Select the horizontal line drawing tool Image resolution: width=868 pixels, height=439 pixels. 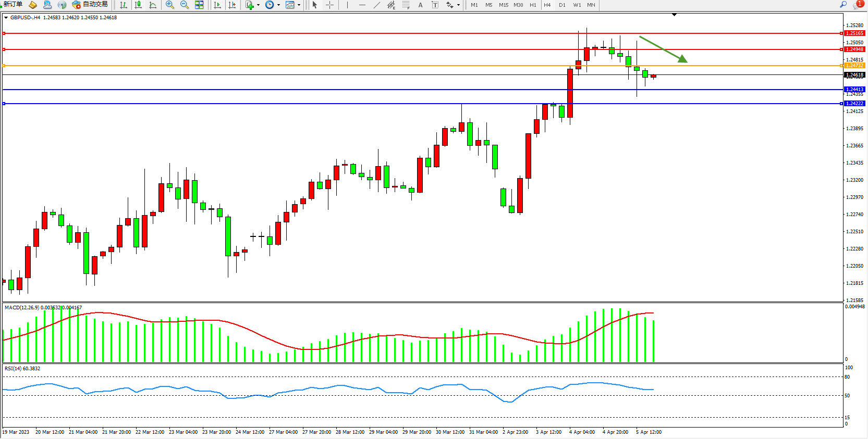click(x=362, y=5)
